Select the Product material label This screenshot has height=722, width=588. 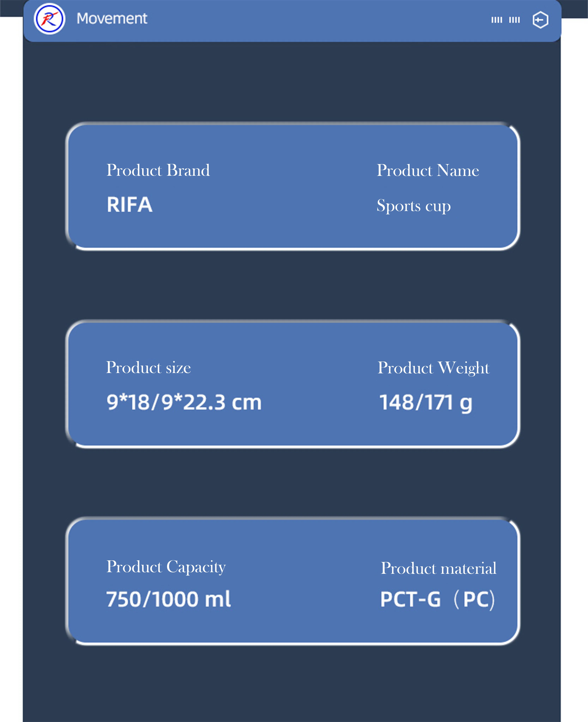tap(439, 568)
